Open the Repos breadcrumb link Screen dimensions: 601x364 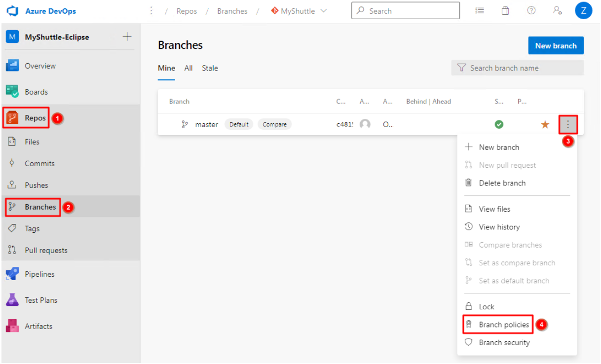coord(187,11)
